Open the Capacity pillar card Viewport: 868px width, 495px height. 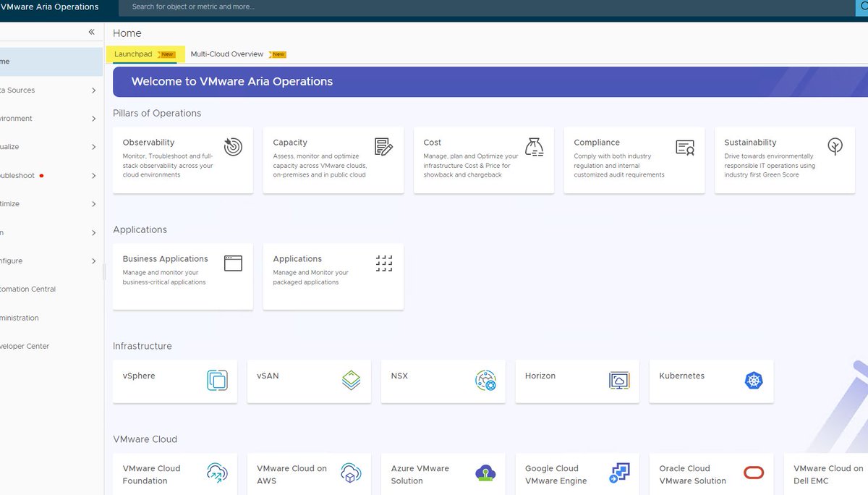pos(333,160)
